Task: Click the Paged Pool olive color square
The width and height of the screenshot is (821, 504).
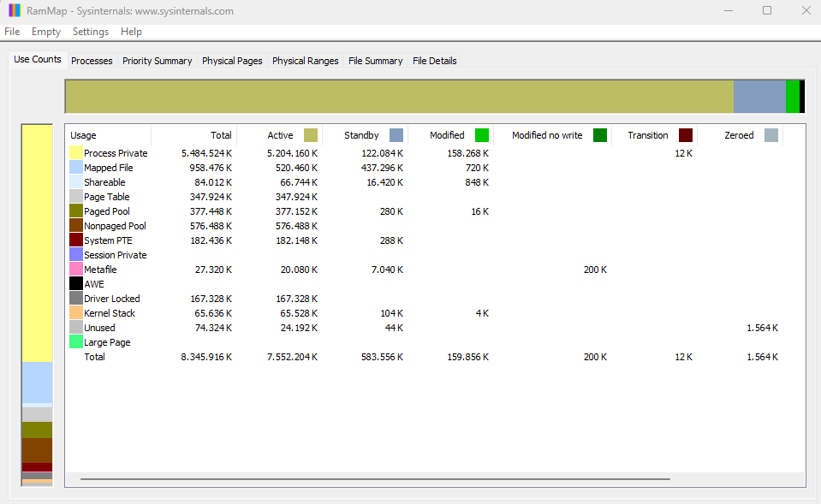Action: (76, 211)
